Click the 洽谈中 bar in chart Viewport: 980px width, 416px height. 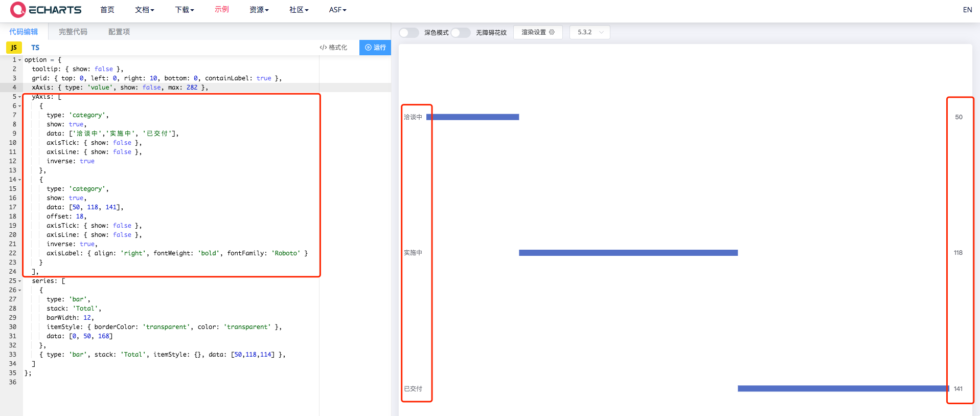[x=473, y=117]
